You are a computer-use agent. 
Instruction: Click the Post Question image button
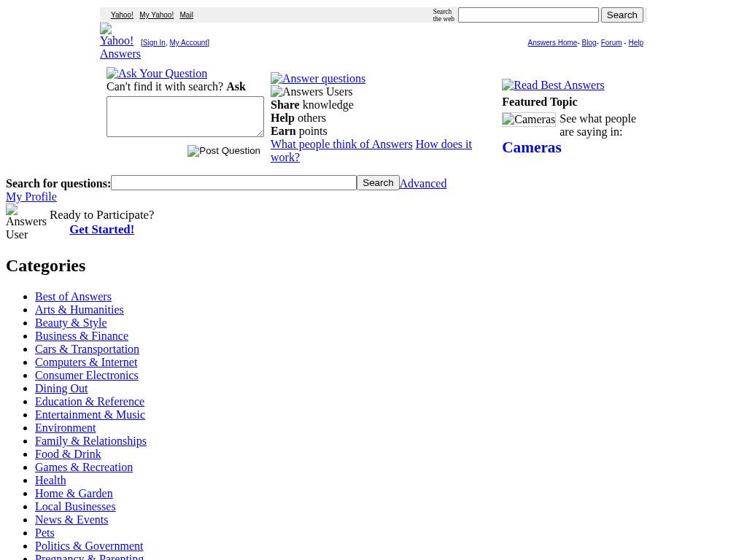pyautogui.click(x=224, y=151)
